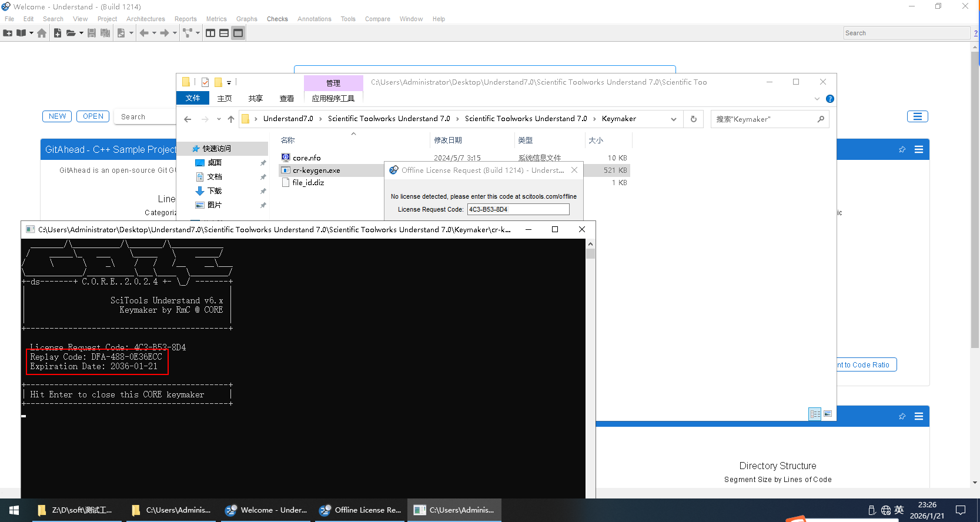This screenshot has width=980, height=522.
Task: Expand the Explorer ribbon chevron
Action: pos(817,99)
